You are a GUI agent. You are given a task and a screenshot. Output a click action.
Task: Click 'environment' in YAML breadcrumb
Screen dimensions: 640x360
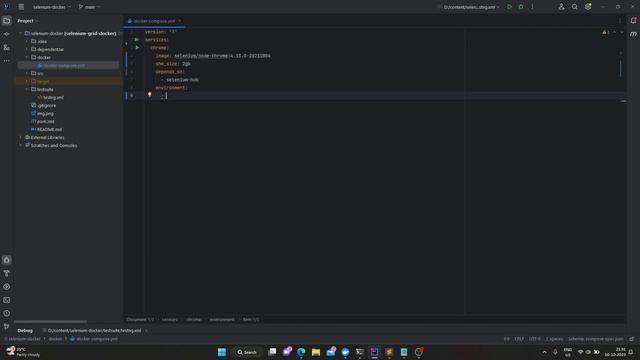coord(222,320)
